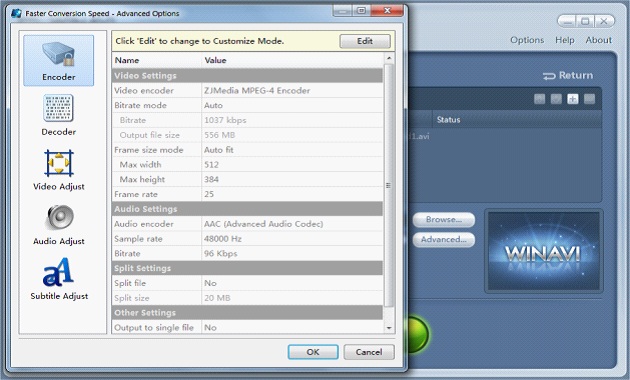Open the About menu in WinAVI
Image resolution: width=630 pixels, height=380 pixels.
click(598, 40)
